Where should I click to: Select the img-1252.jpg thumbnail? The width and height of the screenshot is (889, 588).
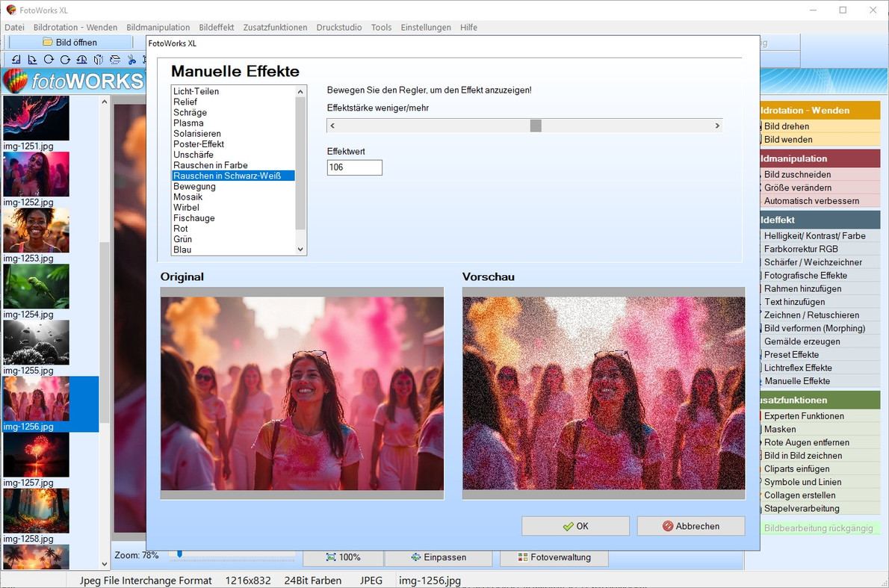click(37, 174)
